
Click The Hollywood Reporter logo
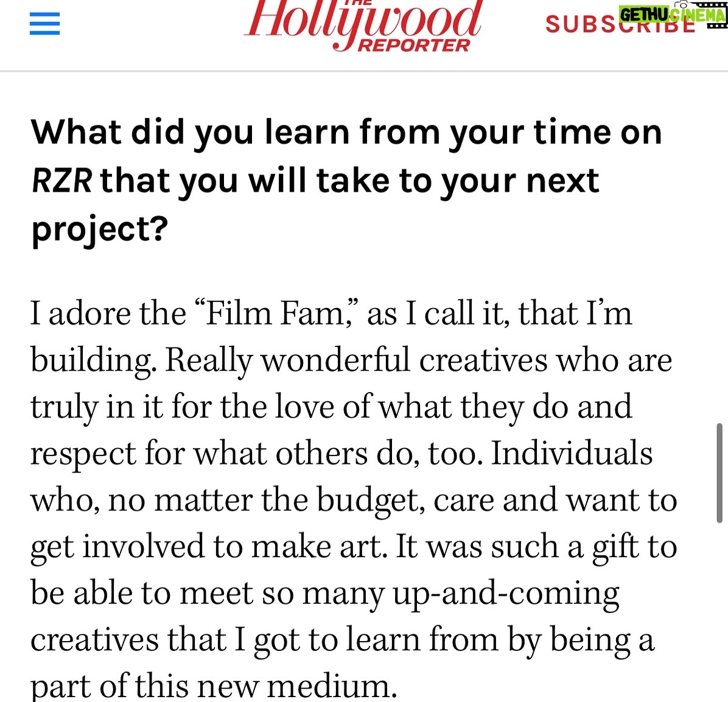tap(363, 26)
